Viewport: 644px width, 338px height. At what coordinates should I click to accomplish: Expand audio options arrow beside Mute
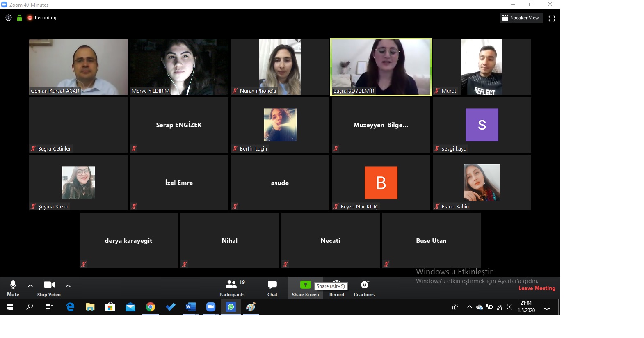30,285
